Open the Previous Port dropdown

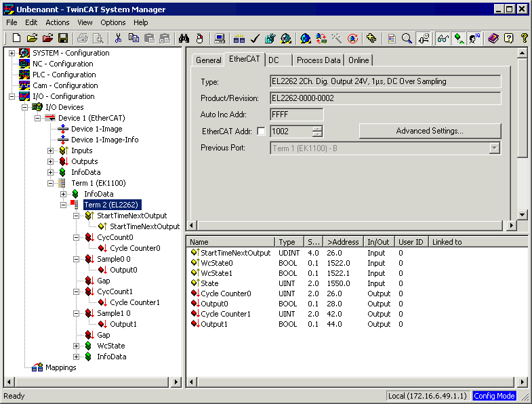click(x=494, y=148)
